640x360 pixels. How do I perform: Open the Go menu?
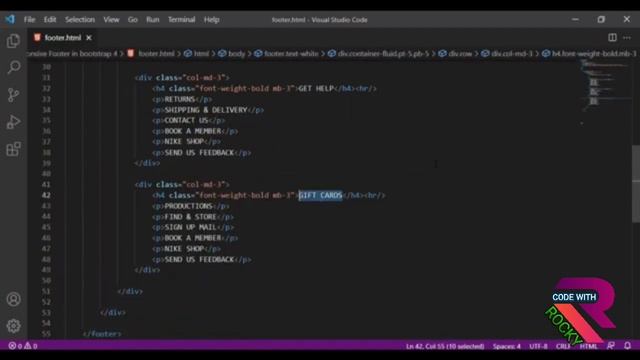point(133,20)
